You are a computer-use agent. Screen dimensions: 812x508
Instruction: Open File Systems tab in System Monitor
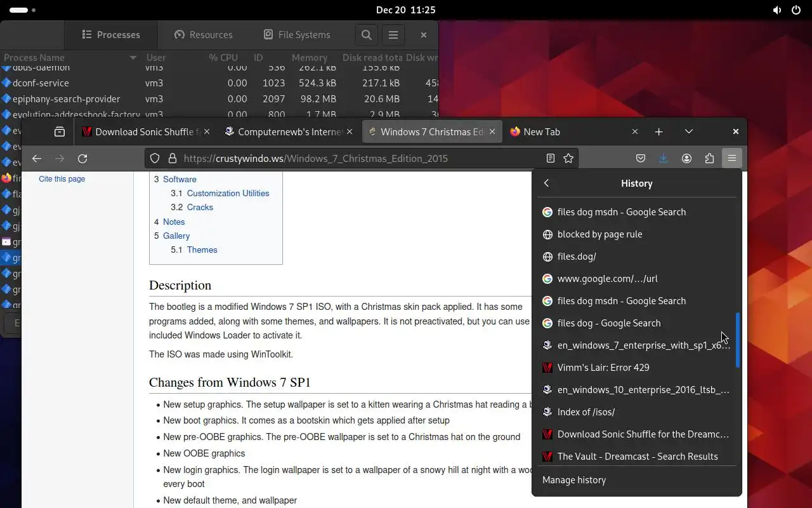[x=297, y=35]
